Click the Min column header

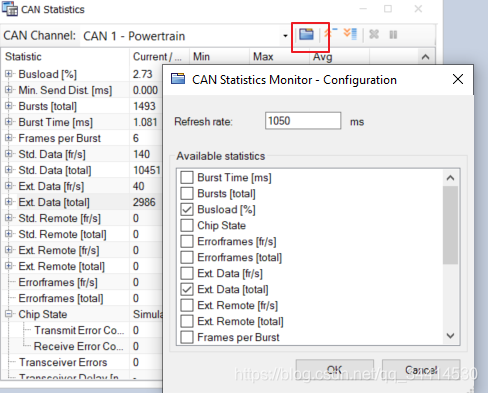tap(219, 57)
